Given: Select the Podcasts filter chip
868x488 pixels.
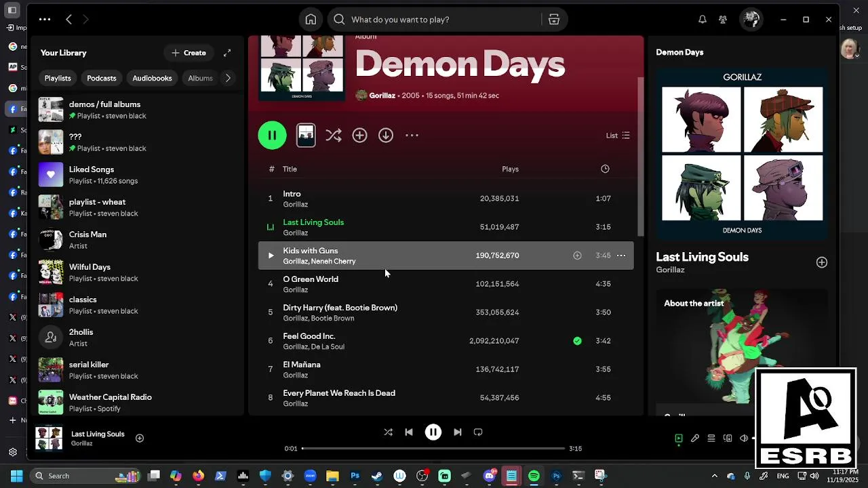Looking at the screenshot, I should point(102,78).
